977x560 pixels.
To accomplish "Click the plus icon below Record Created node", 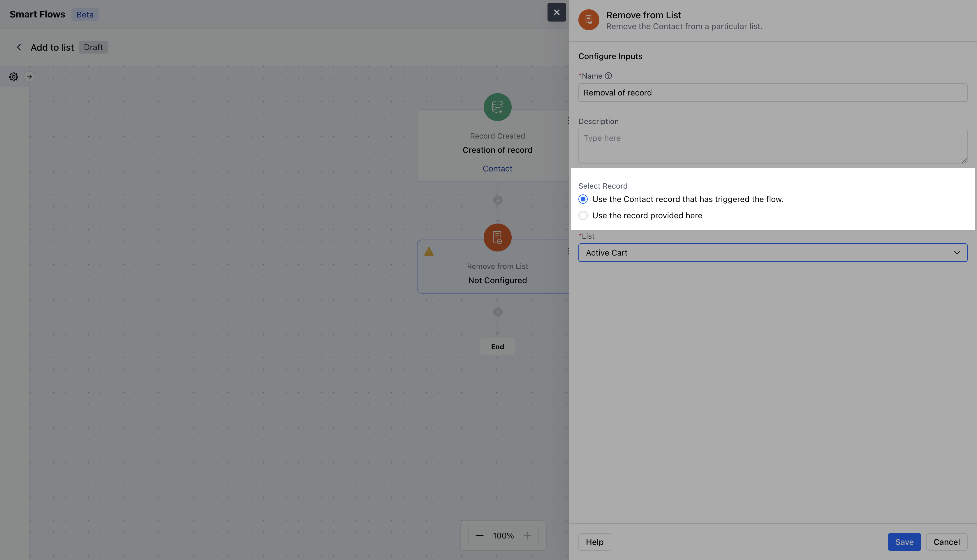I will pyautogui.click(x=497, y=200).
